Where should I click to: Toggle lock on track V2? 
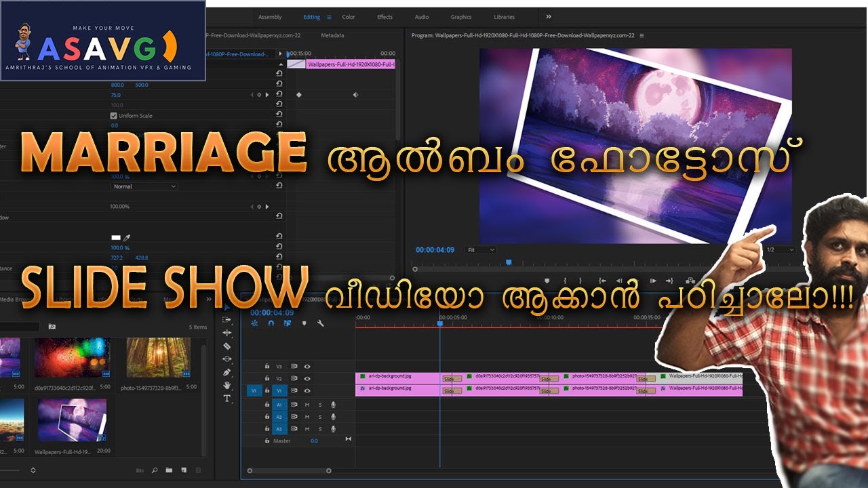point(267,378)
